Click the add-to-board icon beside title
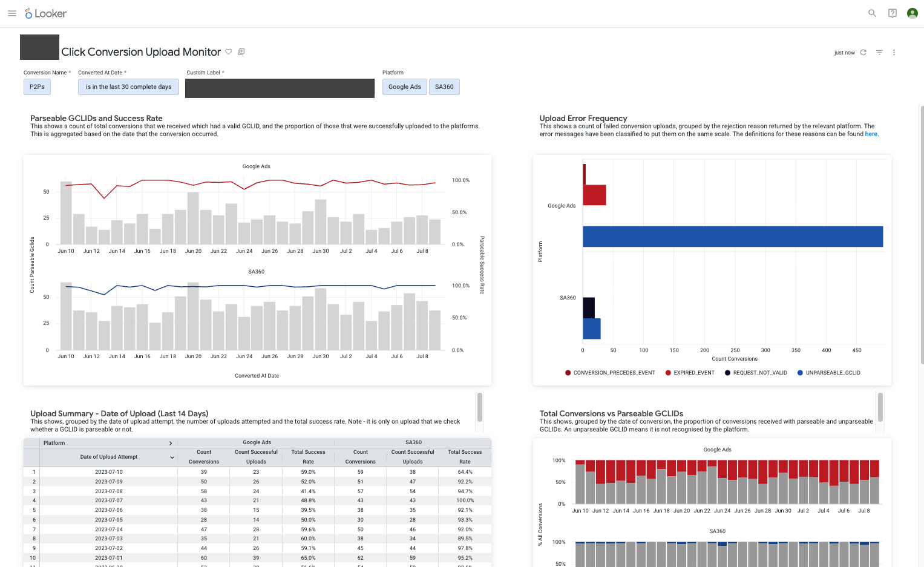924x567 pixels. pyautogui.click(x=241, y=51)
